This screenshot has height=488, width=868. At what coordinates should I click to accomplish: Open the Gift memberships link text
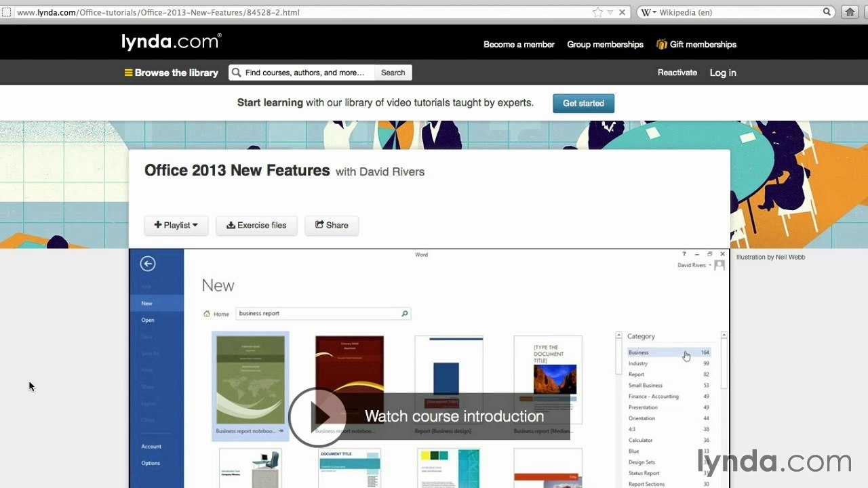703,44
